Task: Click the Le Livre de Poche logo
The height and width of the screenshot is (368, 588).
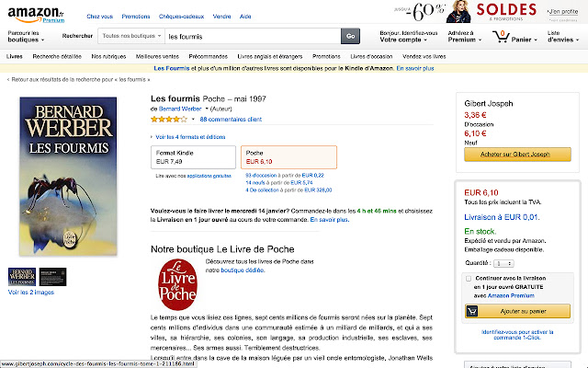Action: click(x=177, y=284)
